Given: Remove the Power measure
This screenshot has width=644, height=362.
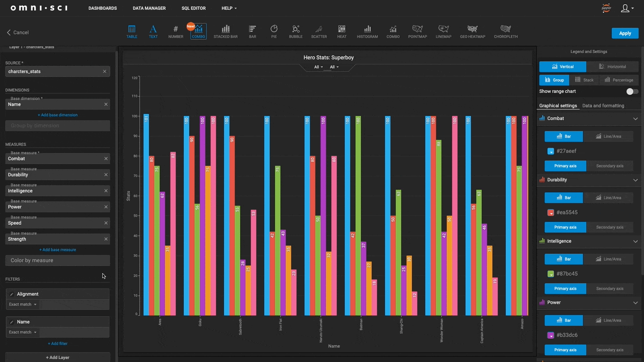Looking at the screenshot, I should click(106, 207).
